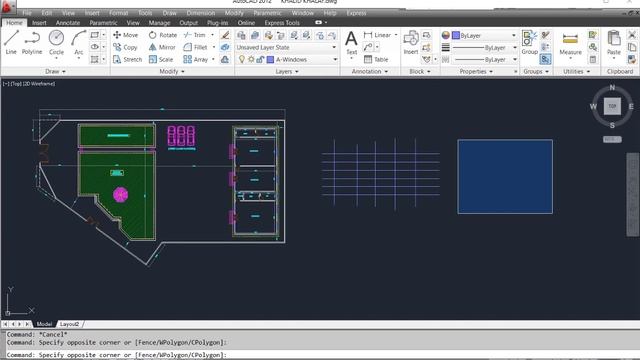This screenshot has width=640, height=360.
Task: Expand the Utilities panel
Action: click(x=576, y=71)
